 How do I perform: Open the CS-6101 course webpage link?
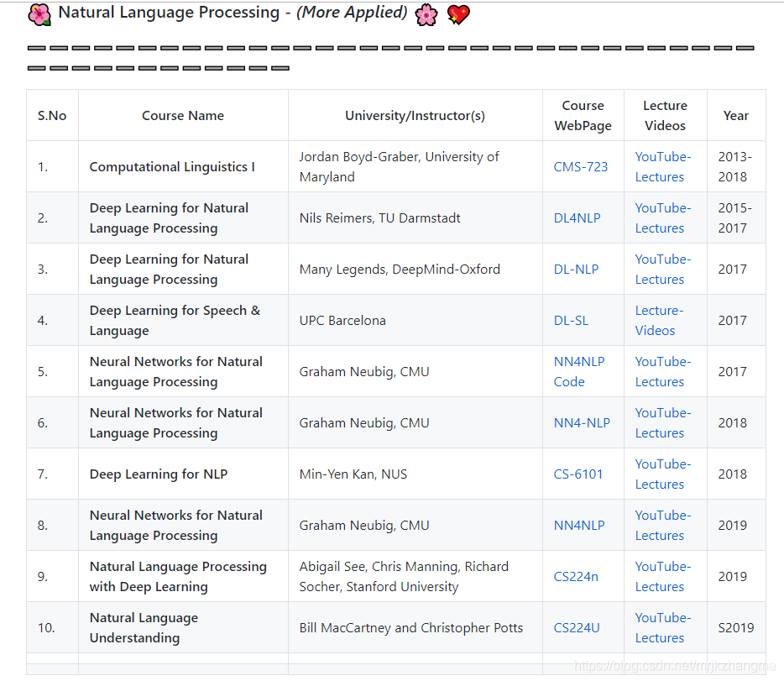(578, 474)
